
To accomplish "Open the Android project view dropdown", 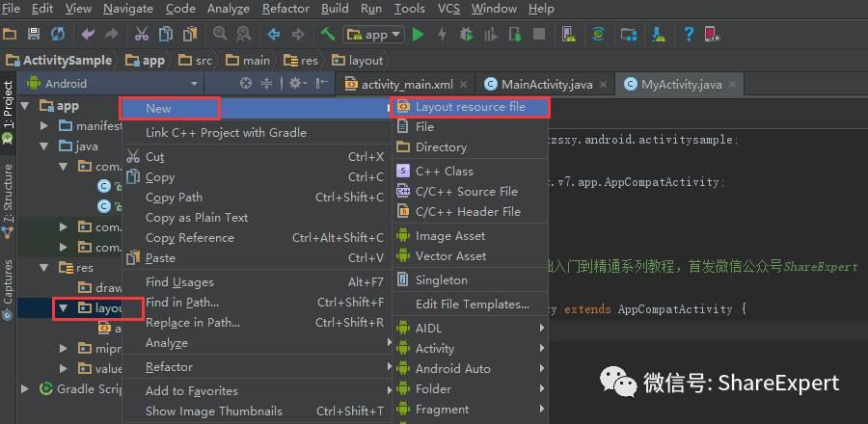I will point(113,84).
